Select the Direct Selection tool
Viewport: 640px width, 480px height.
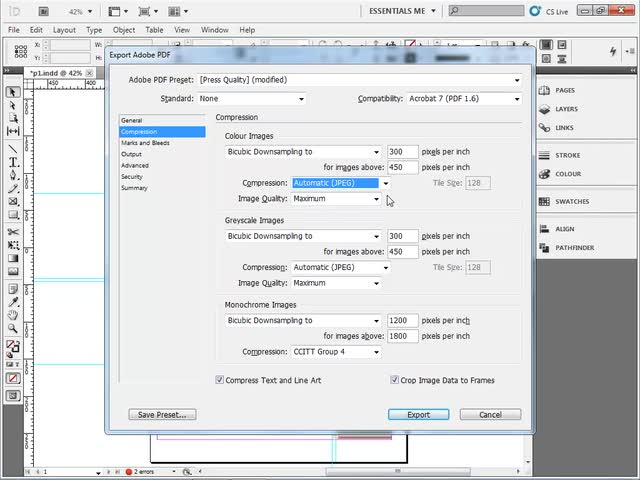click(x=13, y=105)
